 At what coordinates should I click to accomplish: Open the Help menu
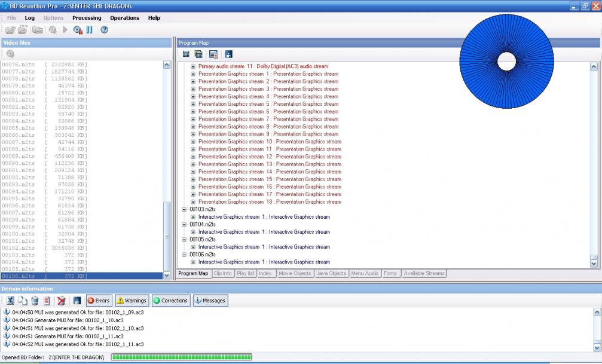tap(154, 18)
